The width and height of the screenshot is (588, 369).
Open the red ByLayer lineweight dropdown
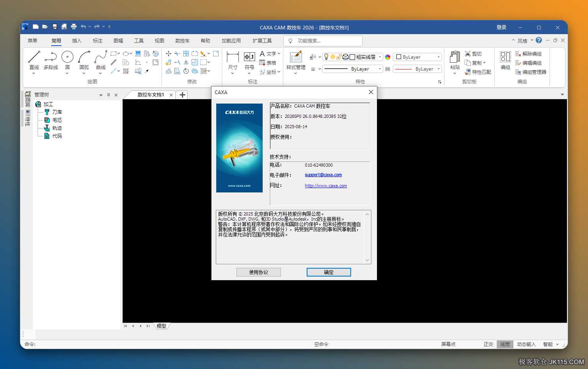coord(438,69)
